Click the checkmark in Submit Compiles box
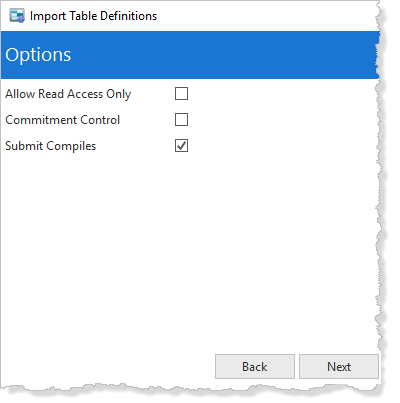400x403 pixels. pyautogui.click(x=181, y=146)
